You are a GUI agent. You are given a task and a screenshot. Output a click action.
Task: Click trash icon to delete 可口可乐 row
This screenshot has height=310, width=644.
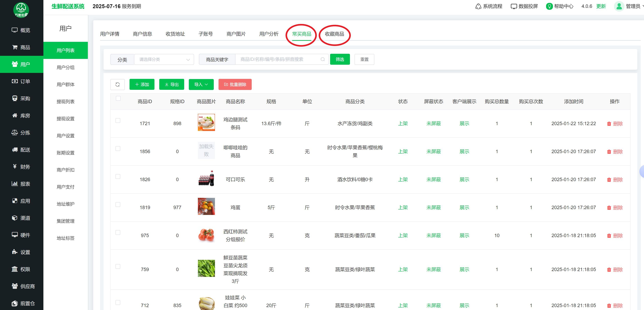pyautogui.click(x=609, y=180)
